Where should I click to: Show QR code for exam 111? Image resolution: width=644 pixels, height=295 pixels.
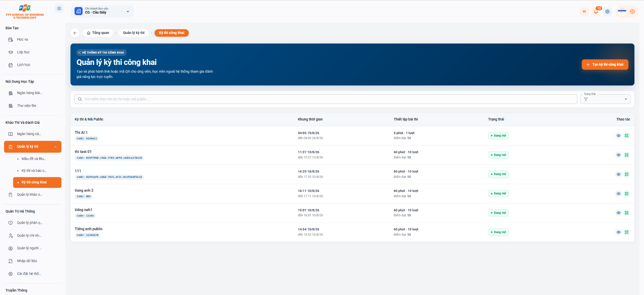(x=627, y=174)
